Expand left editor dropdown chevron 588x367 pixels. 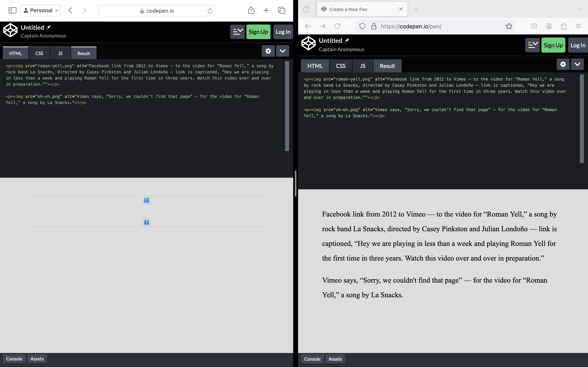click(282, 51)
